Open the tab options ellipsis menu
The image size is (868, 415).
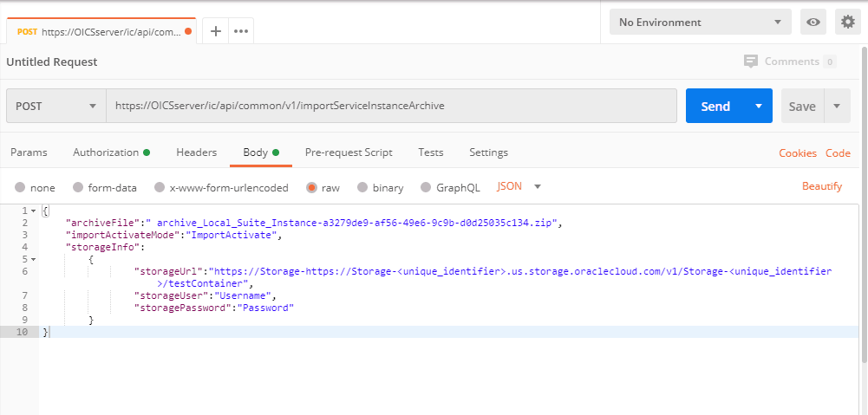(x=241, y=31)
